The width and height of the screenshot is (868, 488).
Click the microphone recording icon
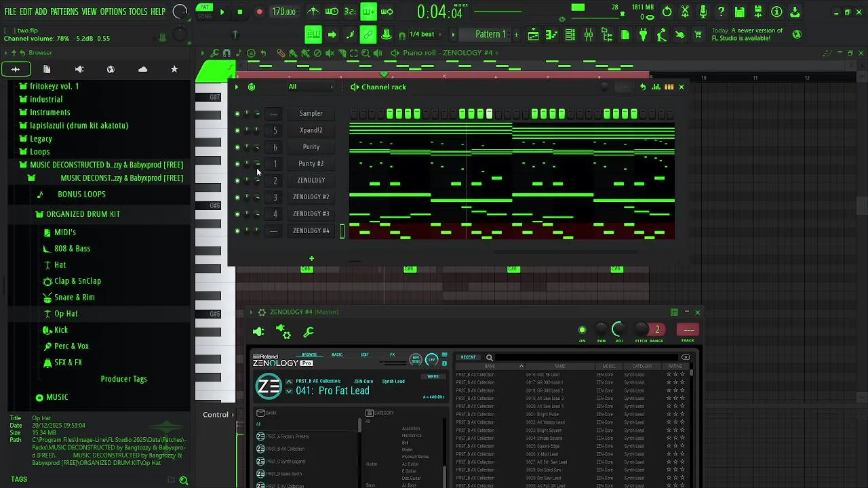tap(703, 12)
